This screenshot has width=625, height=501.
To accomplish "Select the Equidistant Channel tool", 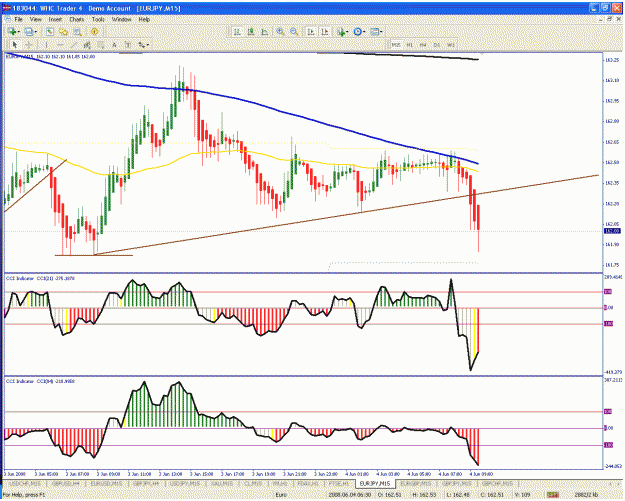I will (x=87, y=45).
